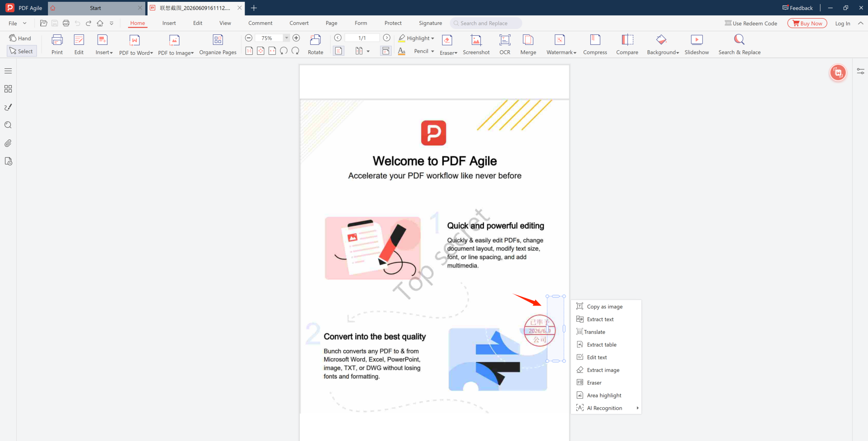Expand the two-page display mode dropdown

pos(368,51)
